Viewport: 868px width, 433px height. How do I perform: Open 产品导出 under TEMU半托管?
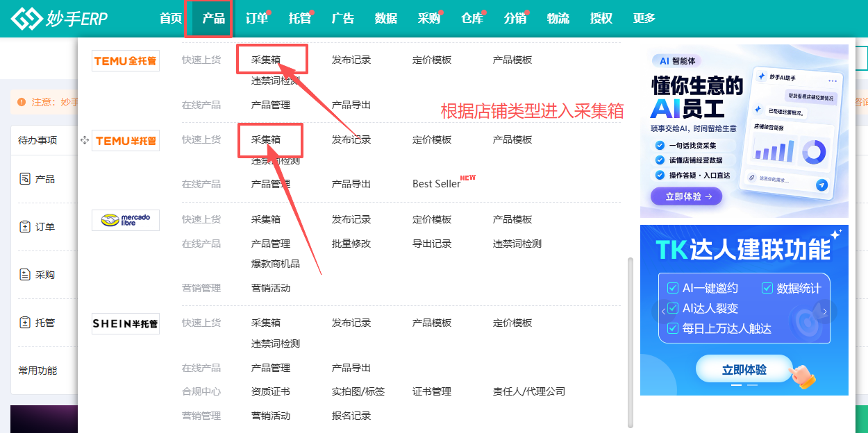pos(351,184)
